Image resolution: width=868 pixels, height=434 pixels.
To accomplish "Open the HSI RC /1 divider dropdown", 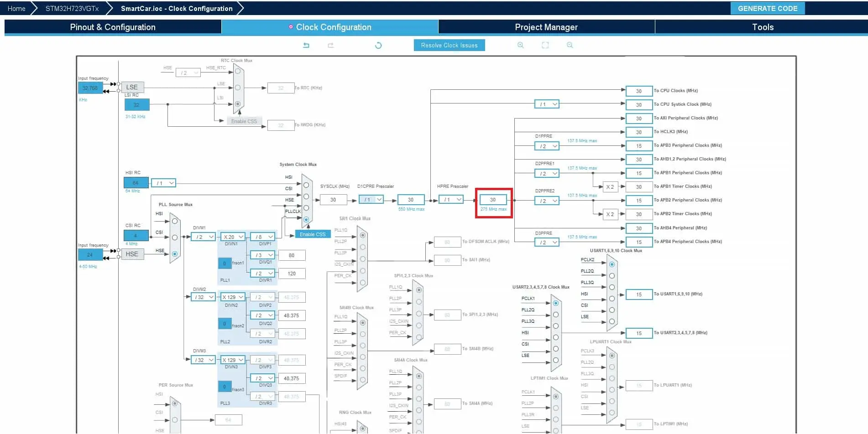I will pos(163,183).
